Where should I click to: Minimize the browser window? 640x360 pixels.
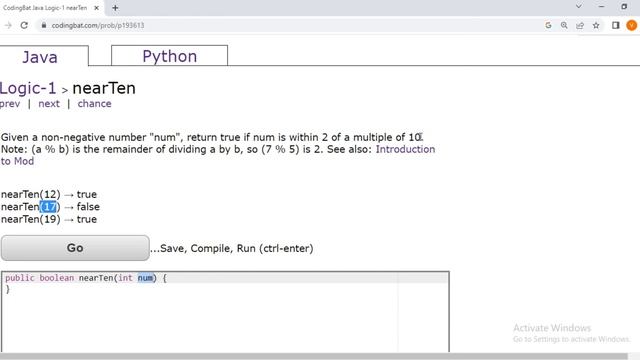click(x=601, y=7)
